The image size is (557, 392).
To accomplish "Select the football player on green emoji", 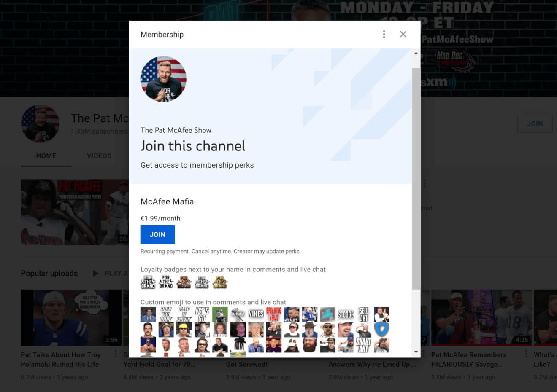I will [220, 314].
